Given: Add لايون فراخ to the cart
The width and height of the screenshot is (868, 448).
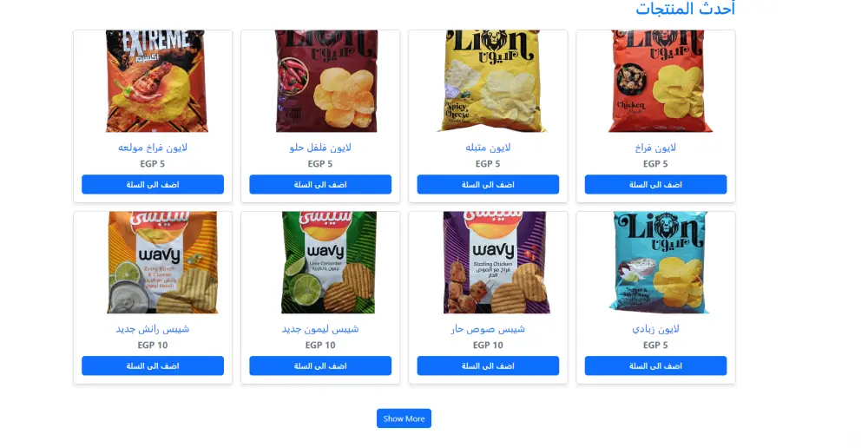Looking at the screenshot, I should pyautogui.click(x=656, y=184).
